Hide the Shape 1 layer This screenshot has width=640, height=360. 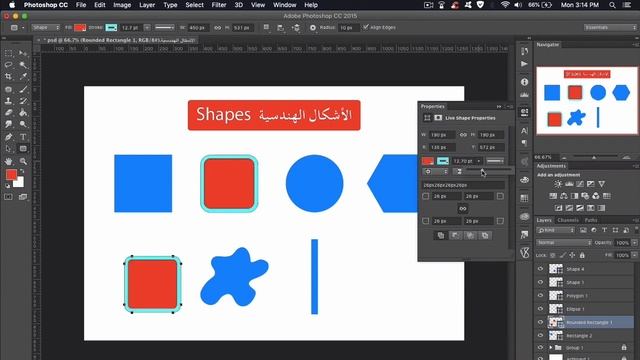(x=540, y=282)
